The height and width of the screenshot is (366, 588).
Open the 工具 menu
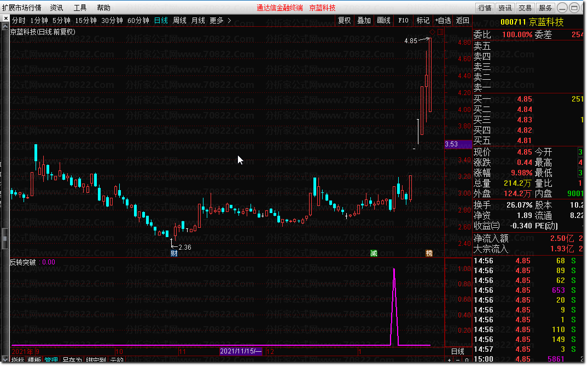click(80, 8)
